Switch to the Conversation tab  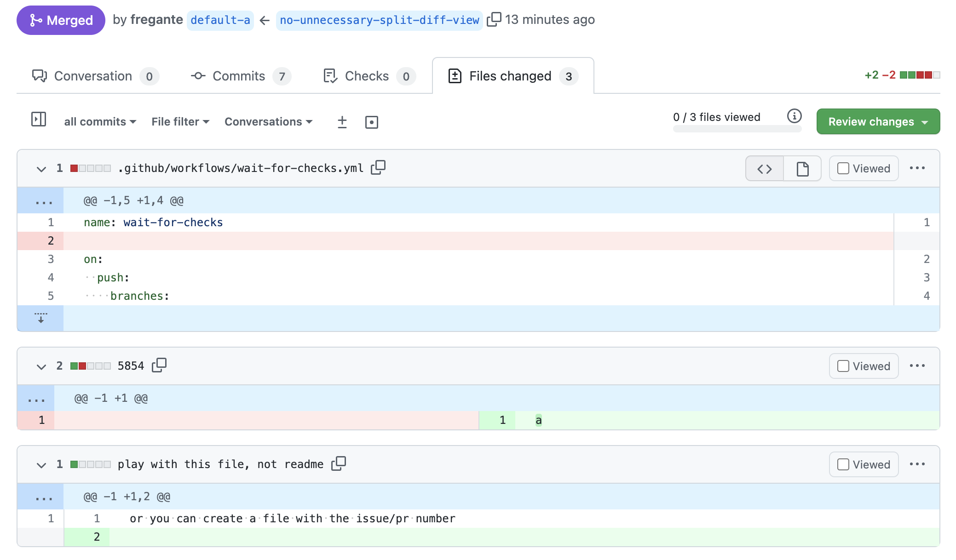[x=92, y=76]
